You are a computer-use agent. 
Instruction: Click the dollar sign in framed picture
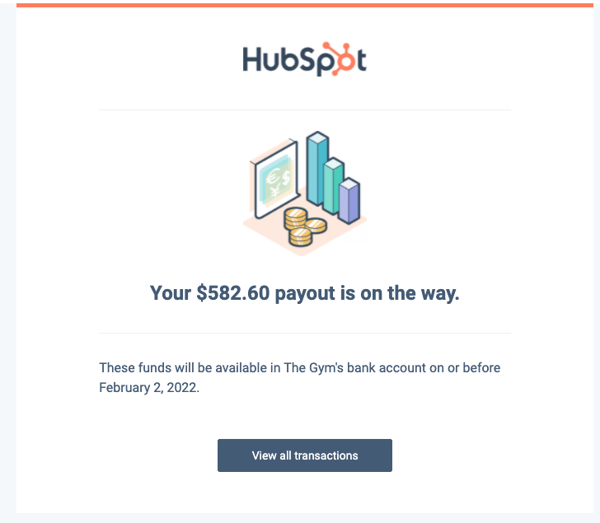click(286, 178)
